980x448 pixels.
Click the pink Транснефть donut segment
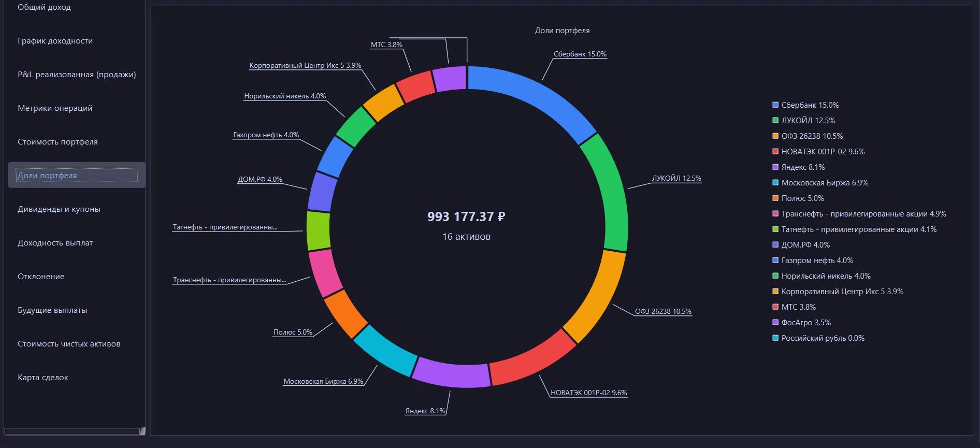[x=325, y=273]
